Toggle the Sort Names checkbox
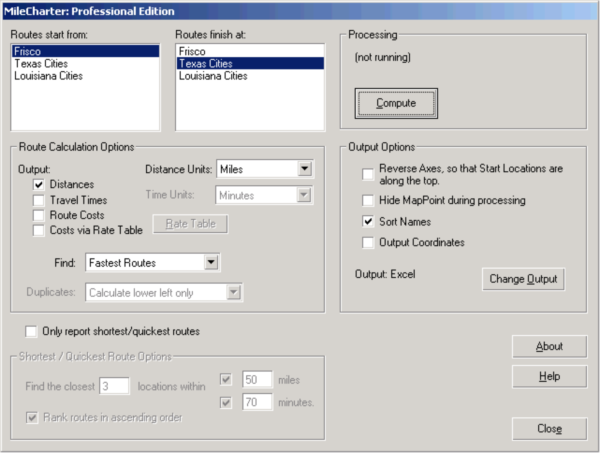This screenshot has height=453, width=600. click(x=368, y=222)
